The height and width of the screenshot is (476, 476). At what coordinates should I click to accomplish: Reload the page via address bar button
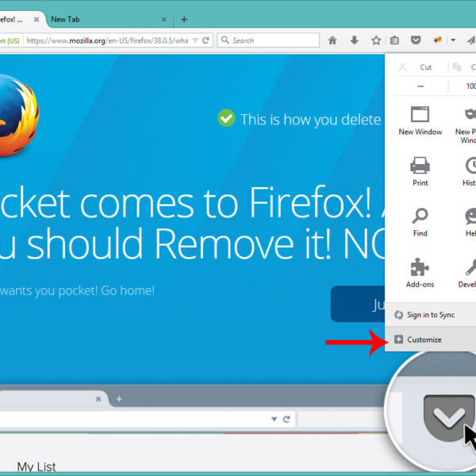click(205, 40)
